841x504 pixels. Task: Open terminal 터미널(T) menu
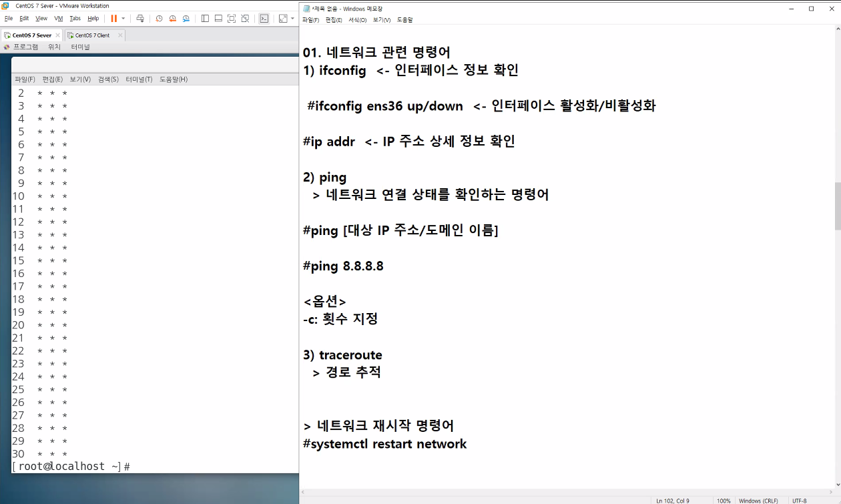click(x=139, y=79)
